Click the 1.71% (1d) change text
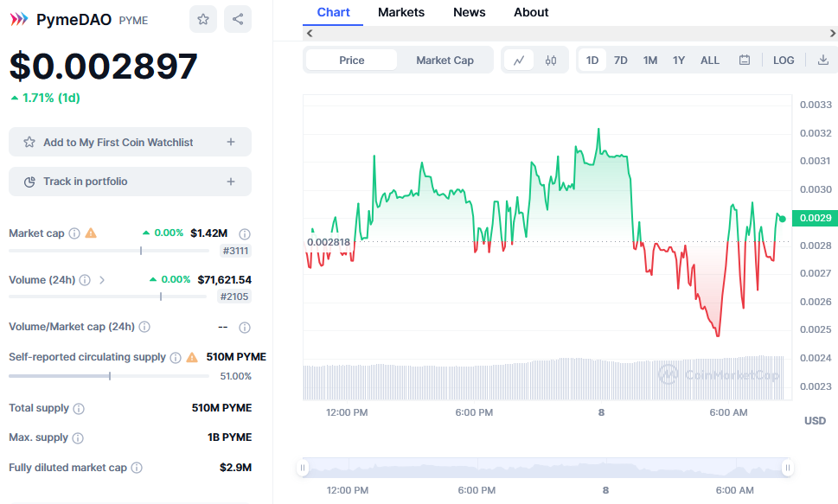 (x=45, y=98)
